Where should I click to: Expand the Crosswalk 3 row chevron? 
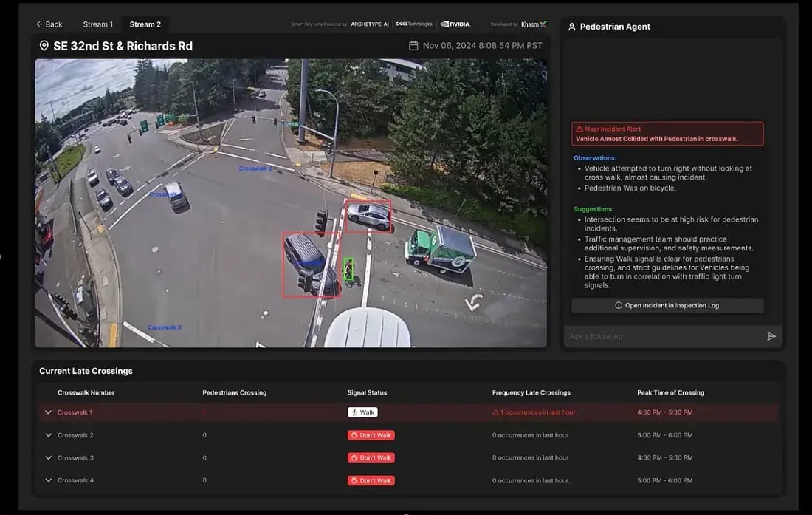[x=48, y=458]
